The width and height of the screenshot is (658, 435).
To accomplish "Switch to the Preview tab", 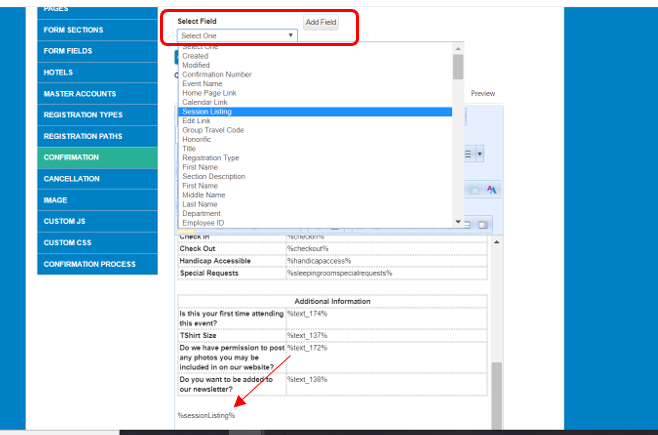I will click(x=483, y=93).
